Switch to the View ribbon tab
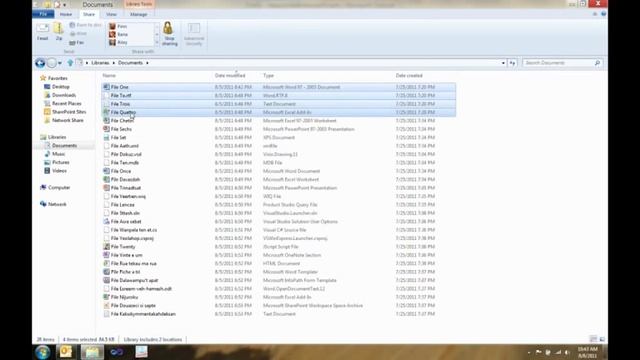This screenshot has height=360, width=640. click(111, 14)
